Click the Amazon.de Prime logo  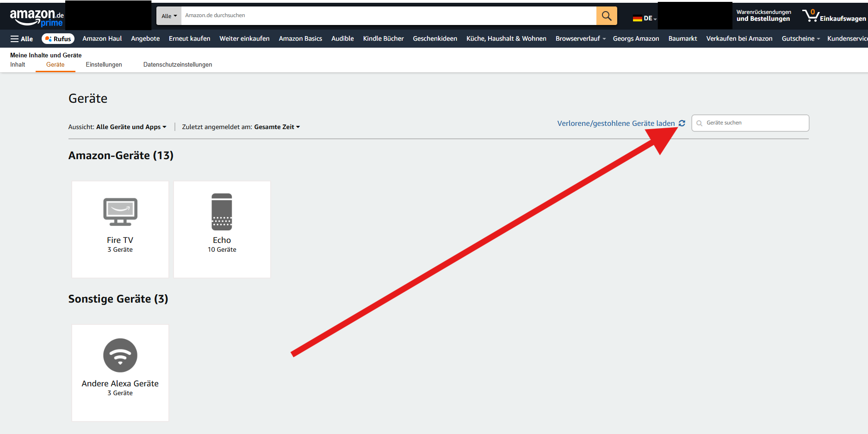point(37,17)
